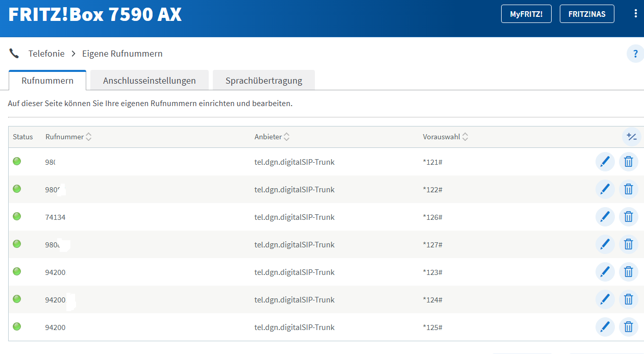Select the Vorauswahl *125# cell
The image size is (644, 354).
[432, 327]
